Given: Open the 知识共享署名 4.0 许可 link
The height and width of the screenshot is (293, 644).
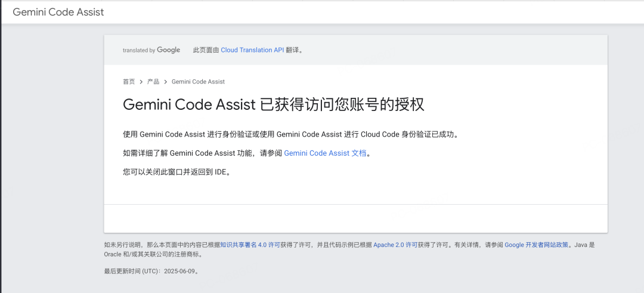Looking at the screenshot, I should [250, 245].
